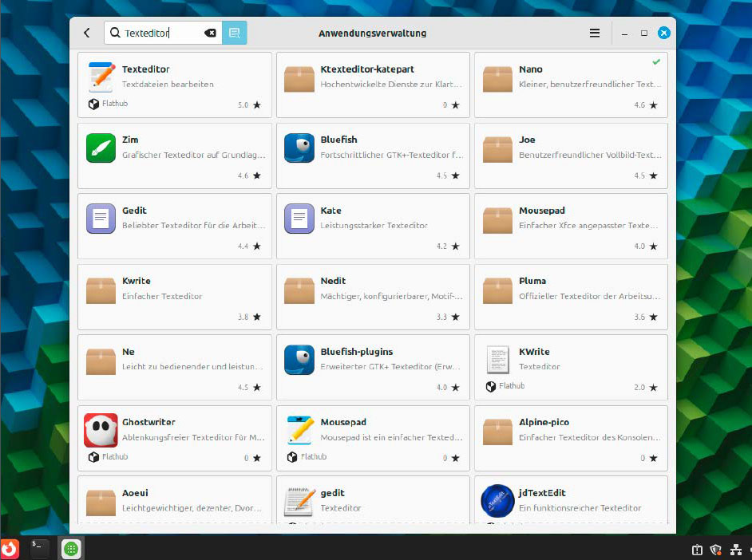Open the hamburger menu
This screenshot has height=560, width=752.
tap(594, 33)
